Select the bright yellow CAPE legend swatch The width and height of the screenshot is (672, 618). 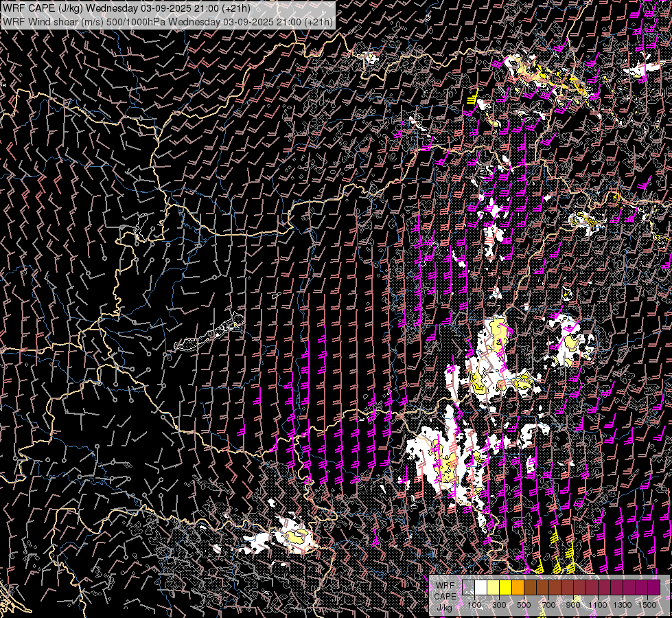point(506,588)
